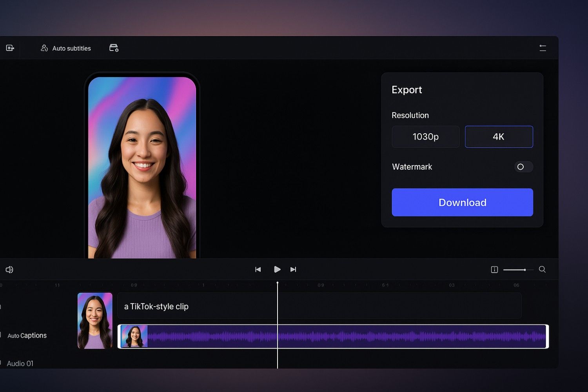The height and width of the screenshot is (392, 588).
Task: Click the "Watermark" label text
Action: tap(412, 167)
